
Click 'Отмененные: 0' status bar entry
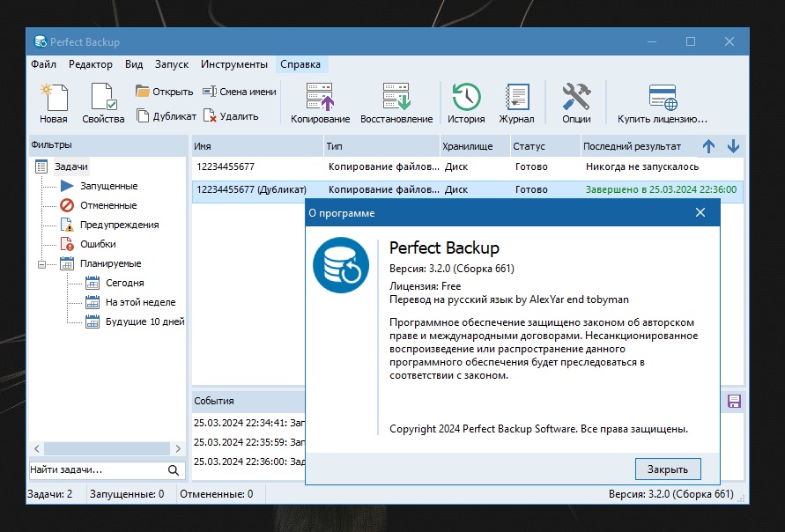tap(216, 494)
